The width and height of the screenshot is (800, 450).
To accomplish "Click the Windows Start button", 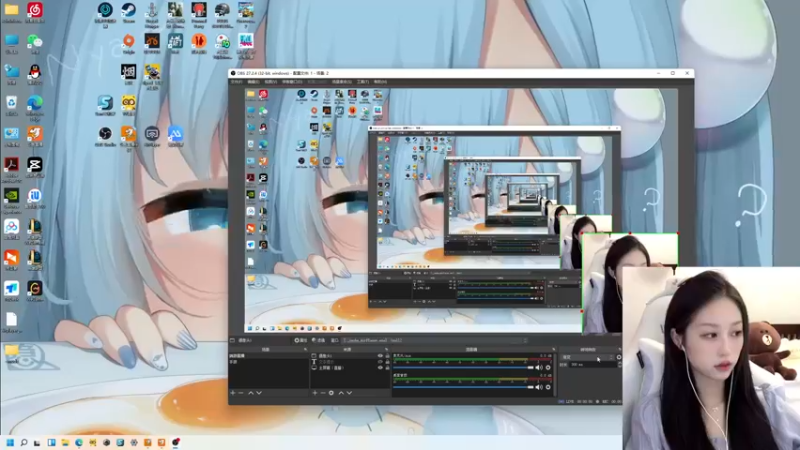I will (10, 442).
